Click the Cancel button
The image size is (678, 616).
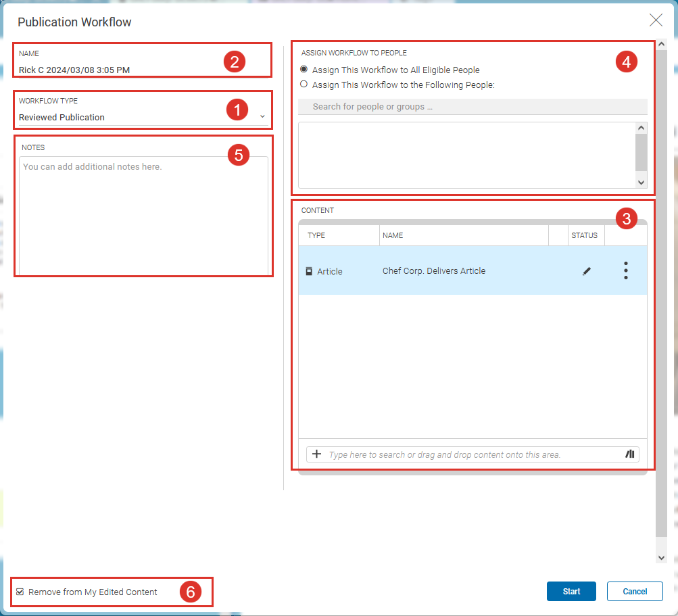point(634,590)
